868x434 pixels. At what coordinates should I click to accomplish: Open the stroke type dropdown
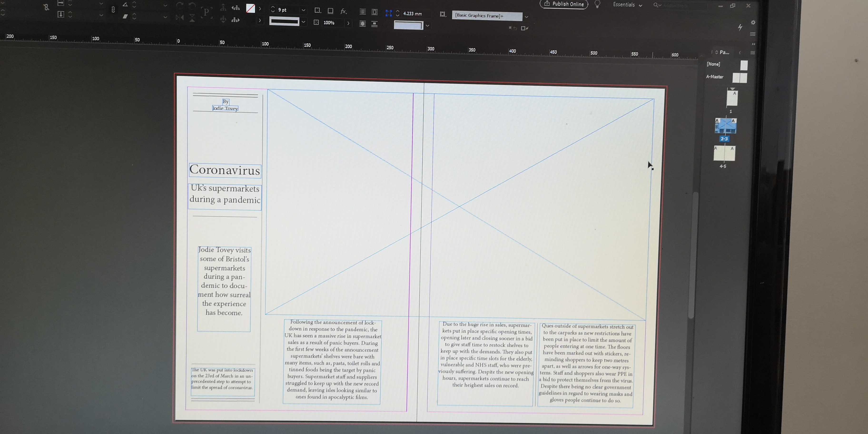point(303,22)
